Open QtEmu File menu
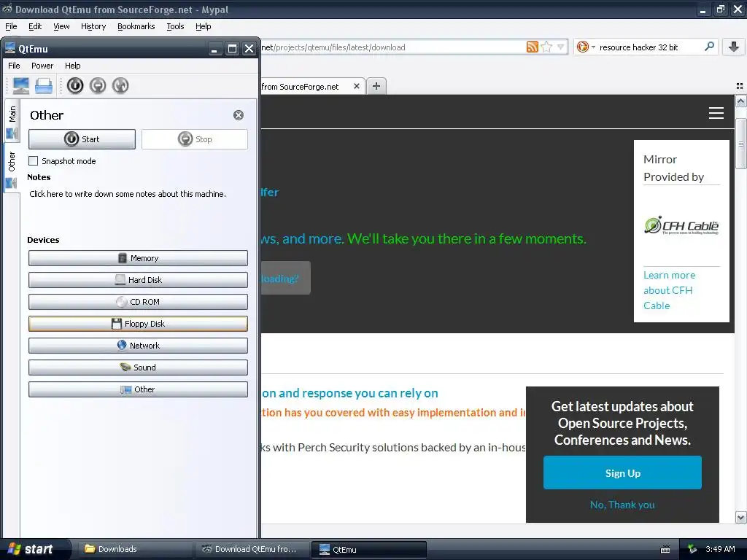Image resolution: width=747 pixels, height=560 pixels. pyautogui.click(x=14, y=66)
